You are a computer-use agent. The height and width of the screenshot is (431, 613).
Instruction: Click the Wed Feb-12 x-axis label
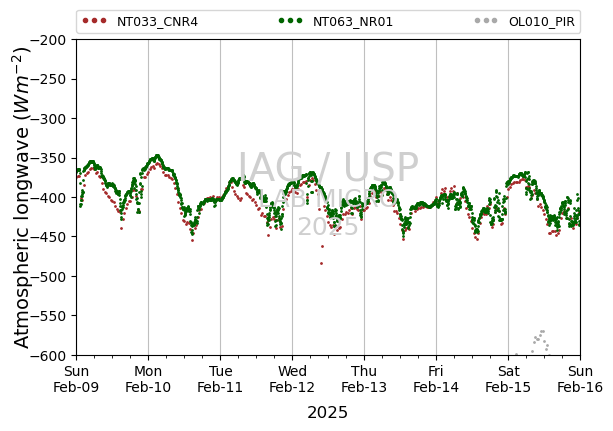tap(292, 379)
